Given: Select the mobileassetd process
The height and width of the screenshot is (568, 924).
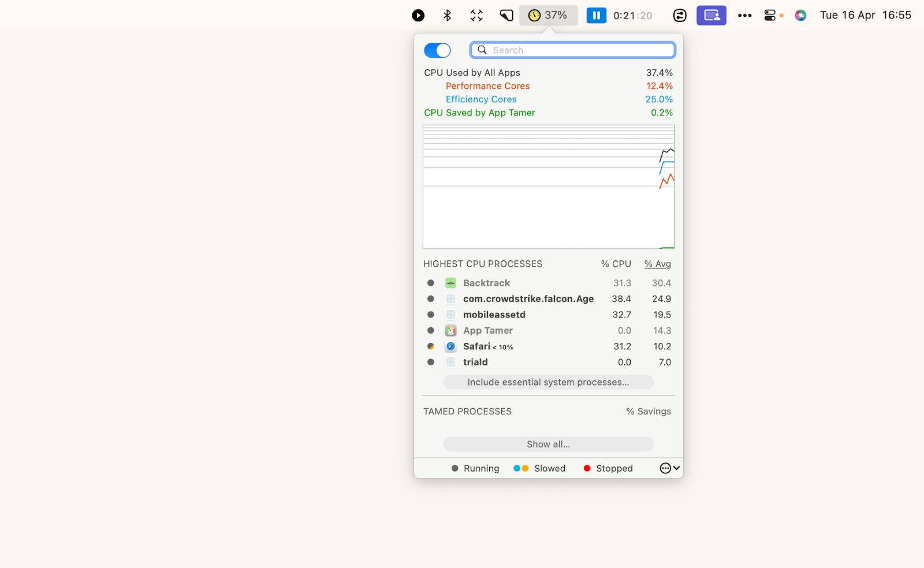Looking at the screenshot, I should point(548,315).
